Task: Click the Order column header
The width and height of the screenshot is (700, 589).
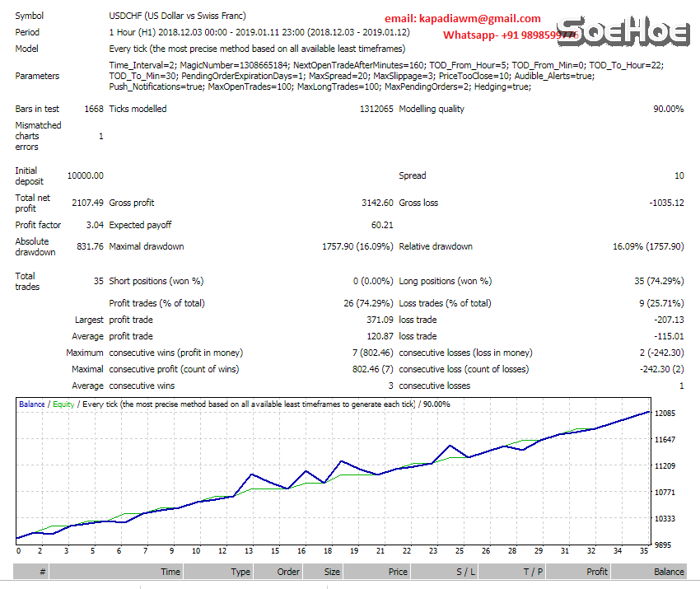Action: [x=287, y=571]
